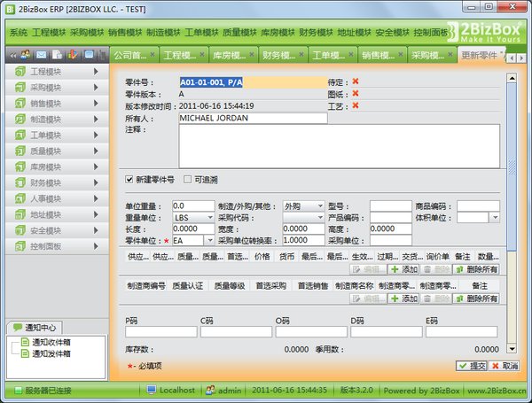Click the vertical scrollbar down arrow
This screenshot has height=403, width=532.
pyautogui.click(x=512, y=350)
